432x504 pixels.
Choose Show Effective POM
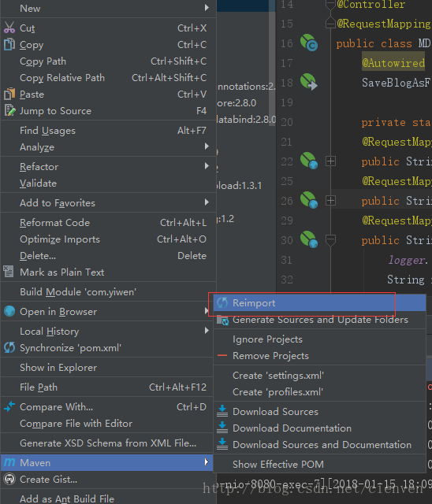pos(320,464)
